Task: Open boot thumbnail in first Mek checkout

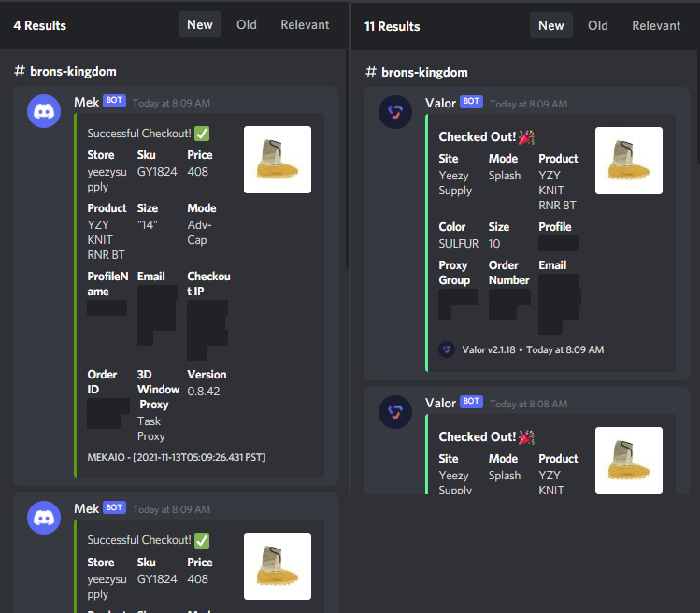Action: 278,160
